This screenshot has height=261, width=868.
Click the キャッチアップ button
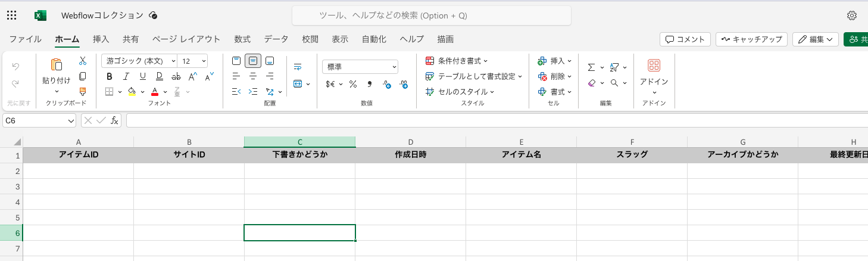point(752,39)
